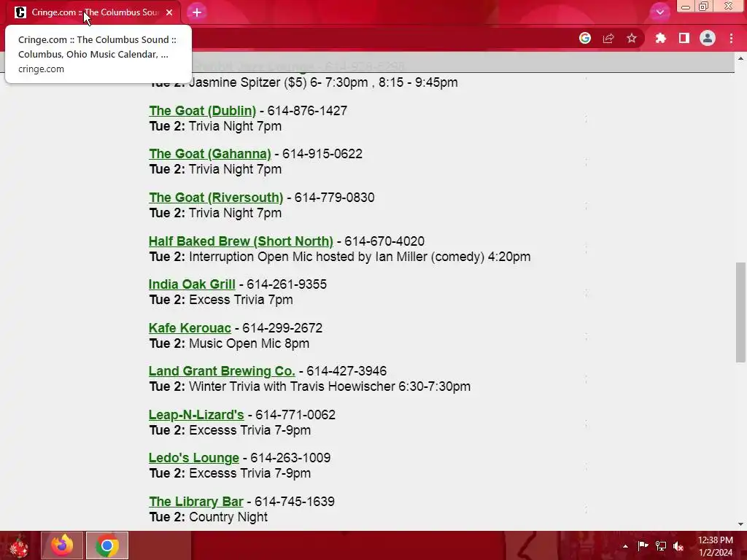This screenshot has width=747, height=560.
Task: Click phone number 614-670-4020
Action: point(384,241)
